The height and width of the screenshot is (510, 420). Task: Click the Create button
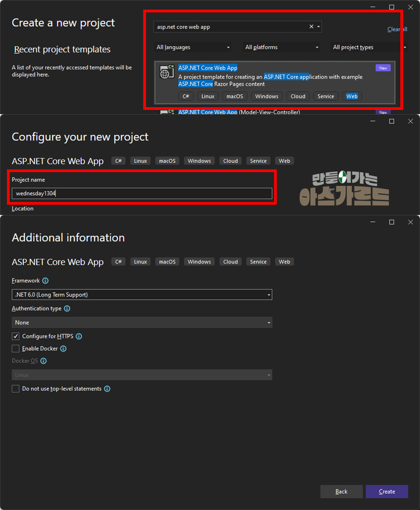point(387,492)
